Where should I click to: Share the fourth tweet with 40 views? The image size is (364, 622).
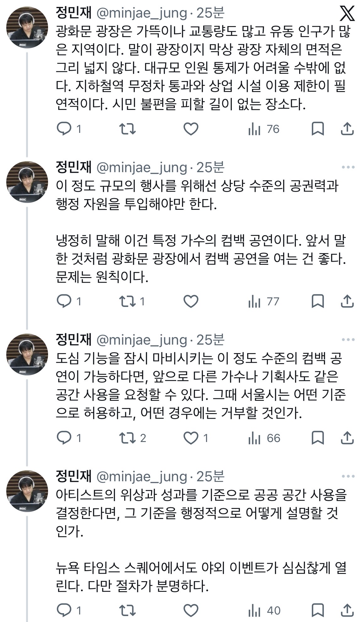347,610
